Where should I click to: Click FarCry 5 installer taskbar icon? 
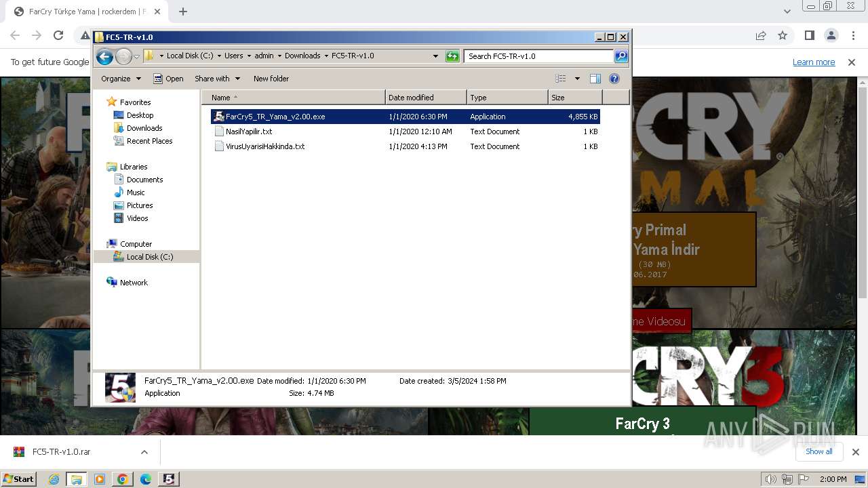[x=169, y=479]
